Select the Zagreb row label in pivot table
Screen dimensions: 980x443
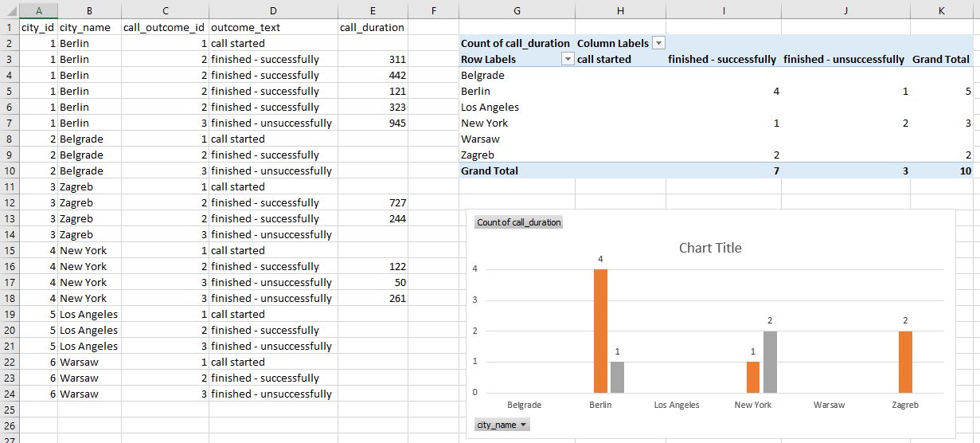(478, 155)
